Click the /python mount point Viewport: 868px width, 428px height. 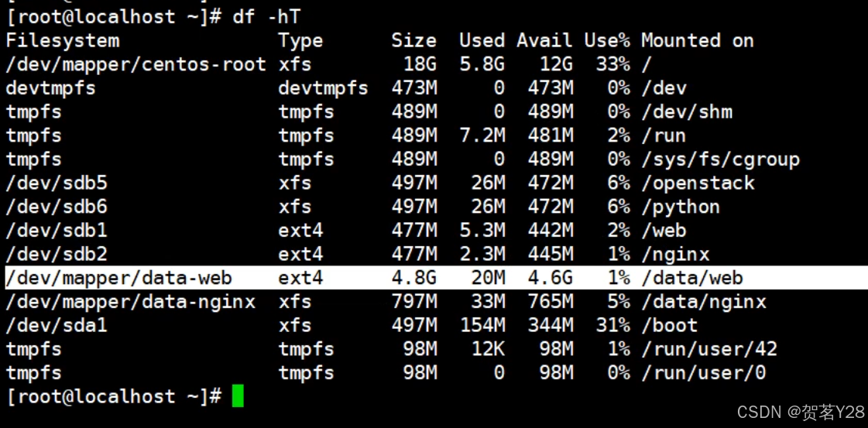tap(681, 207)
